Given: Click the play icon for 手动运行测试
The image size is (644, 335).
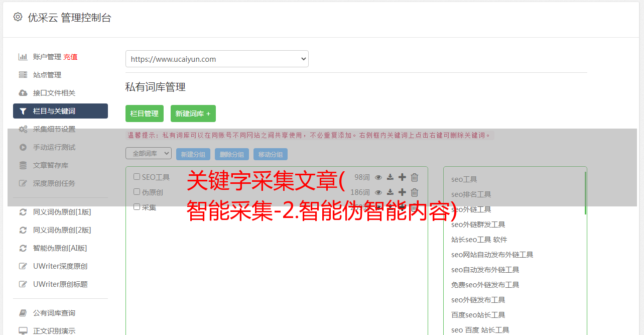Looking at the screenshot, I should point(23,147).
